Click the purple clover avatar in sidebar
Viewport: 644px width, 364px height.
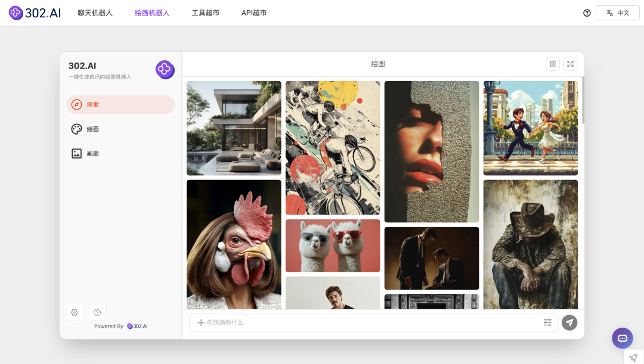point(165,69)
